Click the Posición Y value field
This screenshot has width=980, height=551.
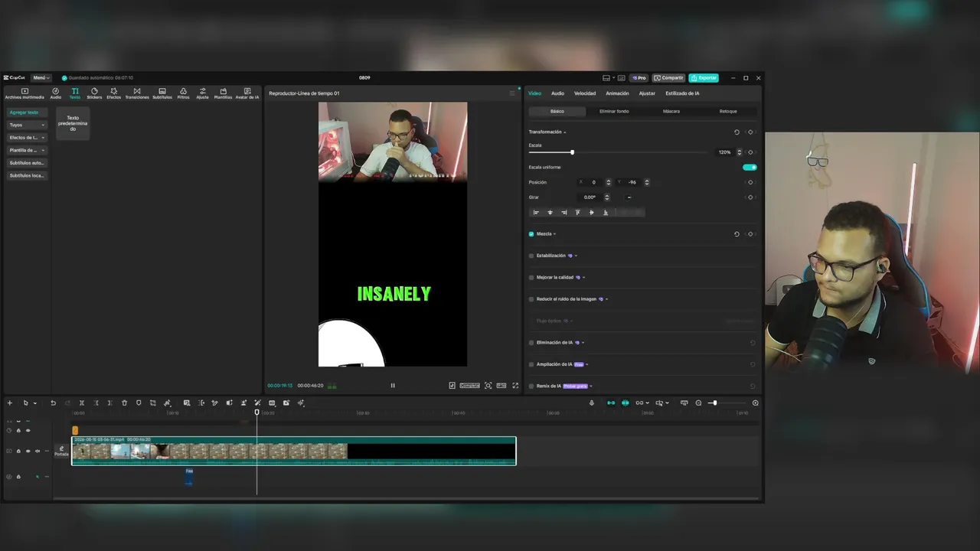coord(632,182)
